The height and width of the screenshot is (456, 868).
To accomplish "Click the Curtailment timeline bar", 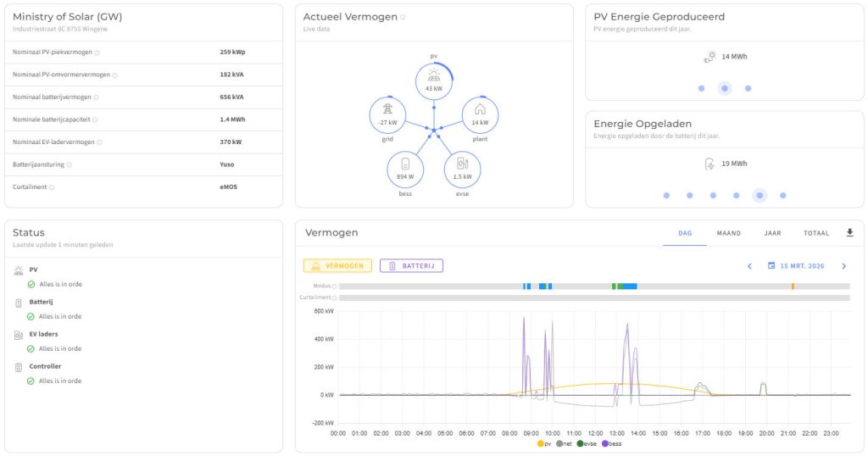I will point(594,298).
